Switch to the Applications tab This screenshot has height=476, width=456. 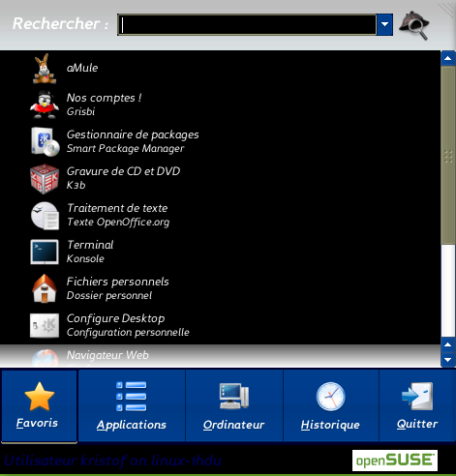tap(132, 405)
